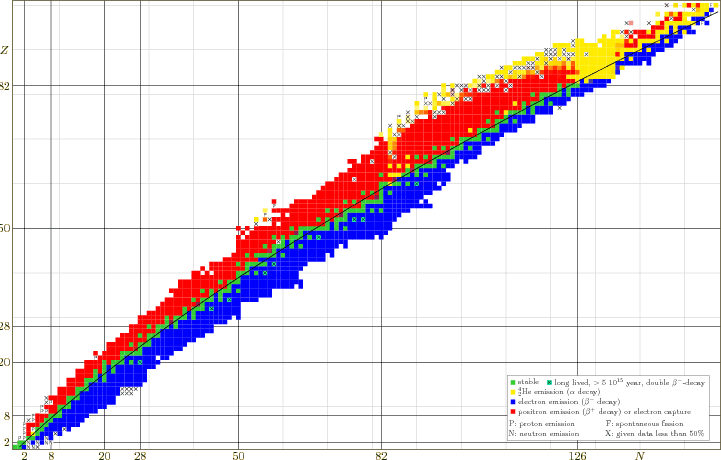This screenshot has width=721, height=460.
Task: Click the '28' tick label on the proton axis
Action: tap(5, 327)
